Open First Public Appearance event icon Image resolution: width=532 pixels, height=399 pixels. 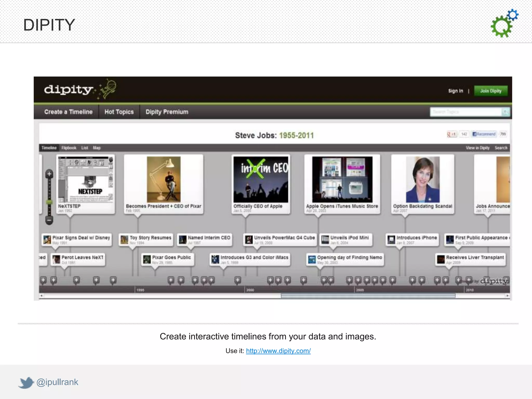[x=450, y=240]
